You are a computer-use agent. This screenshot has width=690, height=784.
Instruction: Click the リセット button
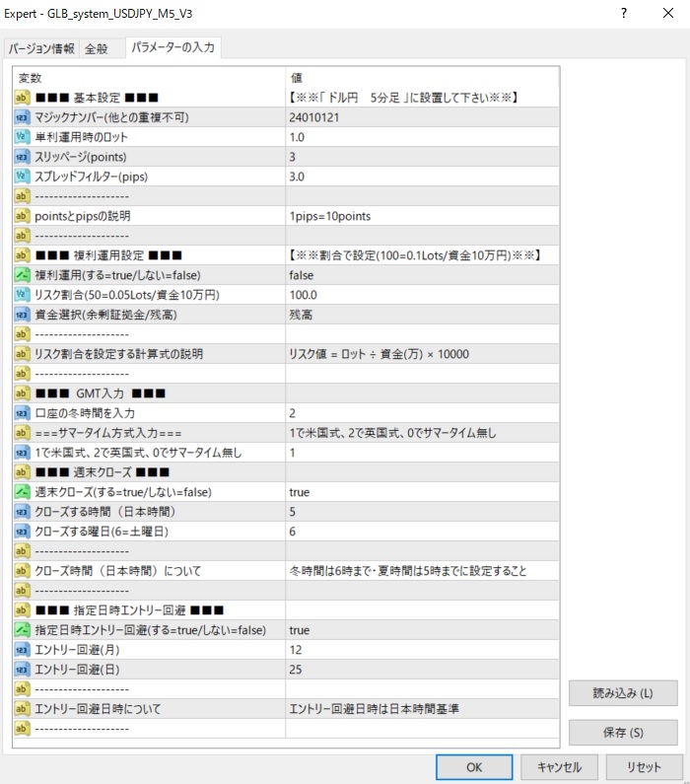tap(645, 767)
